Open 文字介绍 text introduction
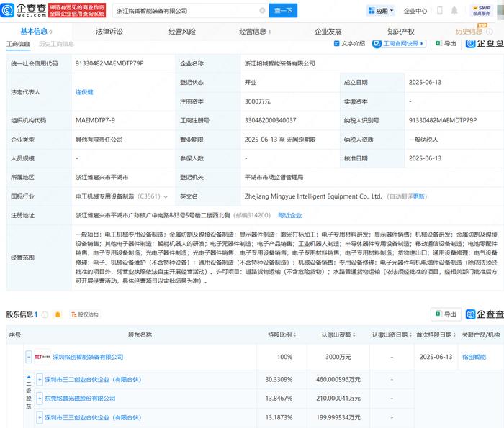 point(349,43)
